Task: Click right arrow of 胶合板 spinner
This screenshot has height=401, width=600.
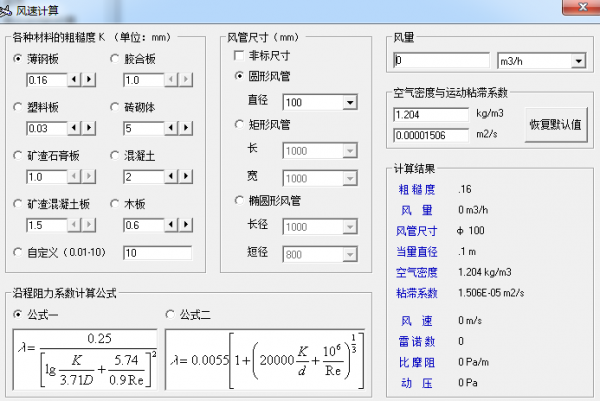Action: point(186,80)
